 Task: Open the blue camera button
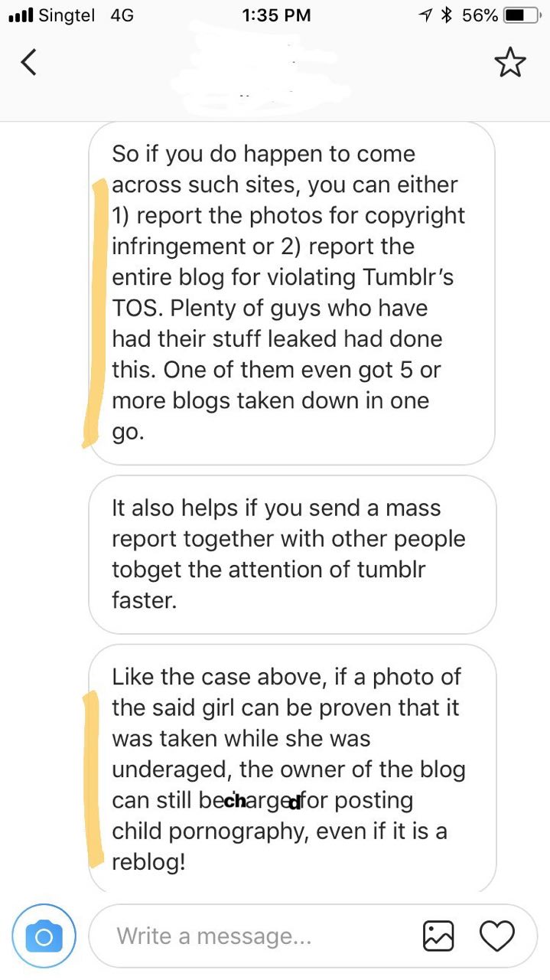click(x=44, y=936)
